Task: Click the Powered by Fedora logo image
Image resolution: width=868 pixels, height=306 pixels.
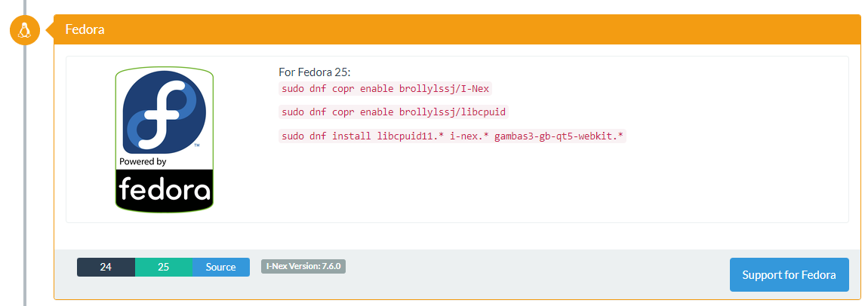Action: (165, 139)
